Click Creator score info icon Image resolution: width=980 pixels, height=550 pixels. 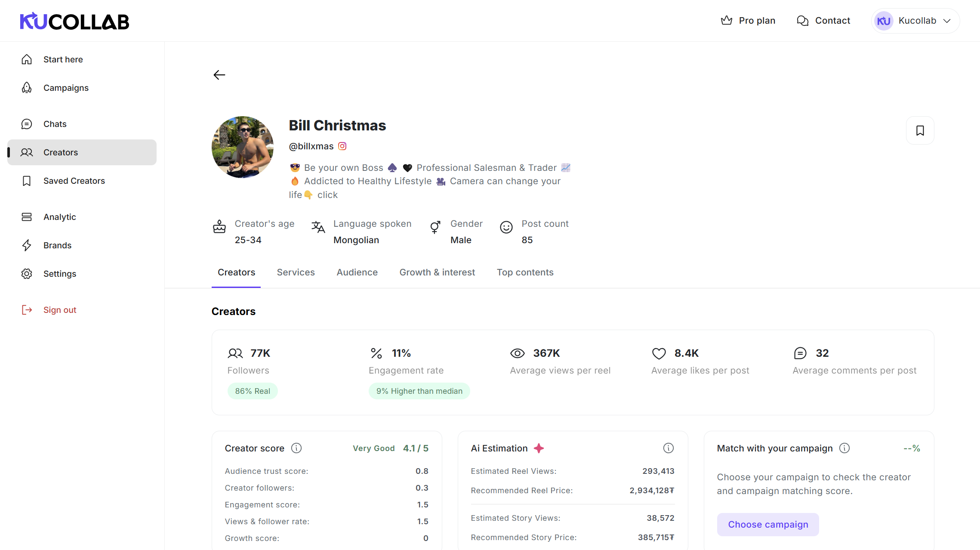tap(296, 448)
